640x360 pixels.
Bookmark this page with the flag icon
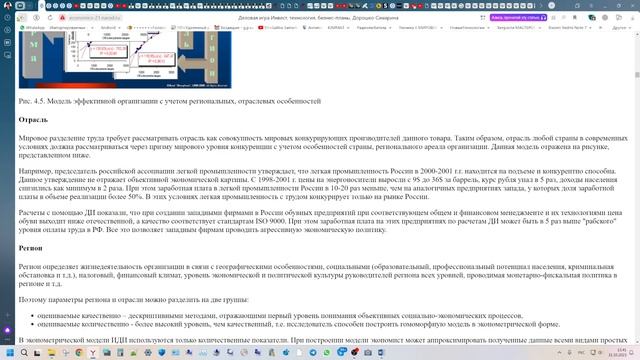pyautogui.click(x=575, y=18)
